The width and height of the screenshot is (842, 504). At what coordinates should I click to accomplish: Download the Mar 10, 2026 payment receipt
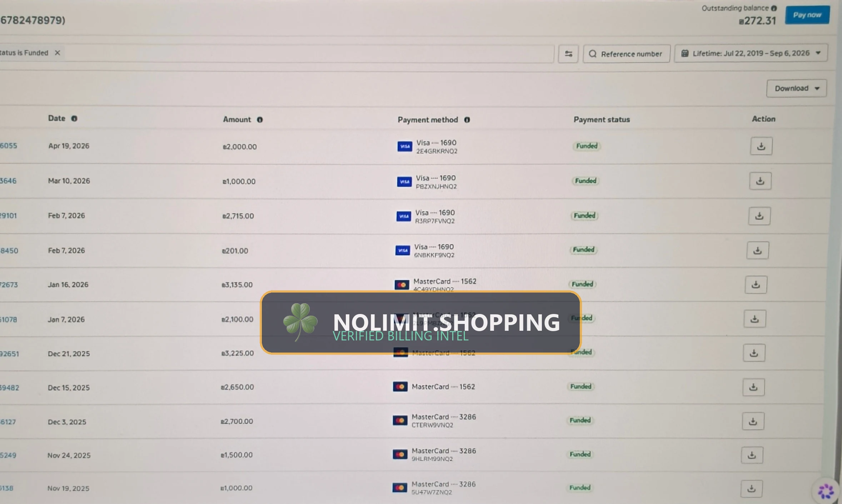coord(760,181)
